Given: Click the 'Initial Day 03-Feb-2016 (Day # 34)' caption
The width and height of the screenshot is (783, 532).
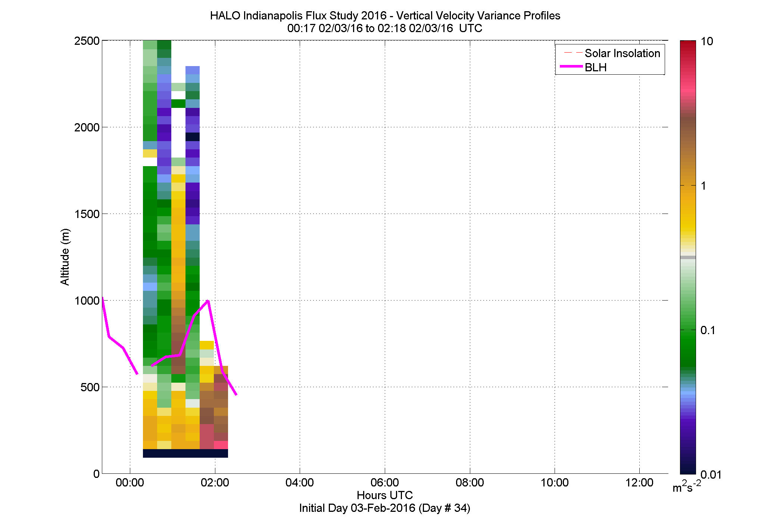Looking at the screenshot, I should [385, 508].
